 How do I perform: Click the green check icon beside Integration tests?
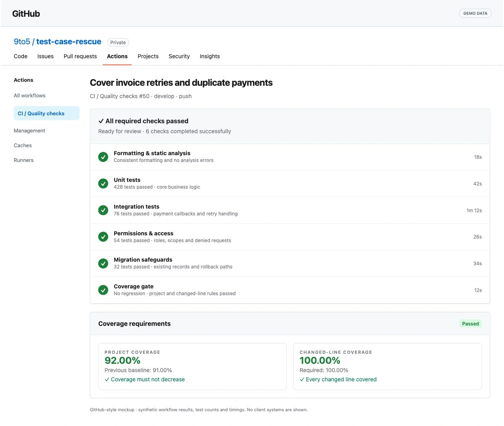[x=103, y=210]
